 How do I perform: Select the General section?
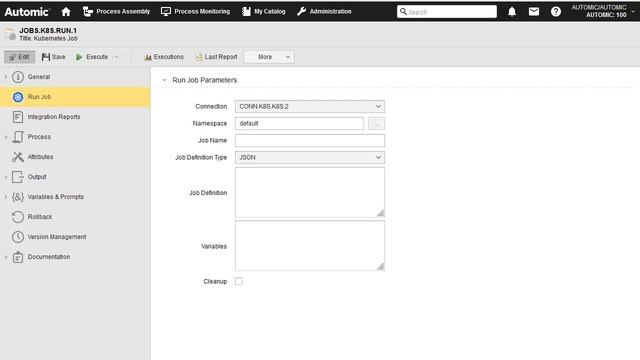pos(75,77)
